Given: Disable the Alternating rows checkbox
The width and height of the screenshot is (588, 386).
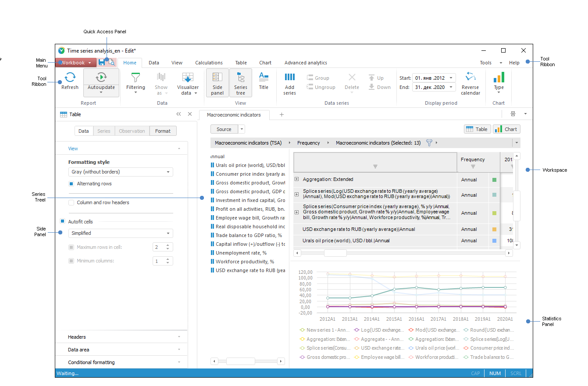Looking at the screenshot, I should pos(71,184).
